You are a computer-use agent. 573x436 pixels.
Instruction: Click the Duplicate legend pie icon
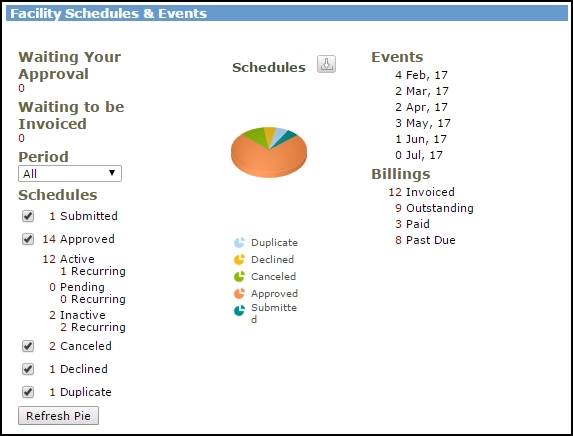(239, 243)
